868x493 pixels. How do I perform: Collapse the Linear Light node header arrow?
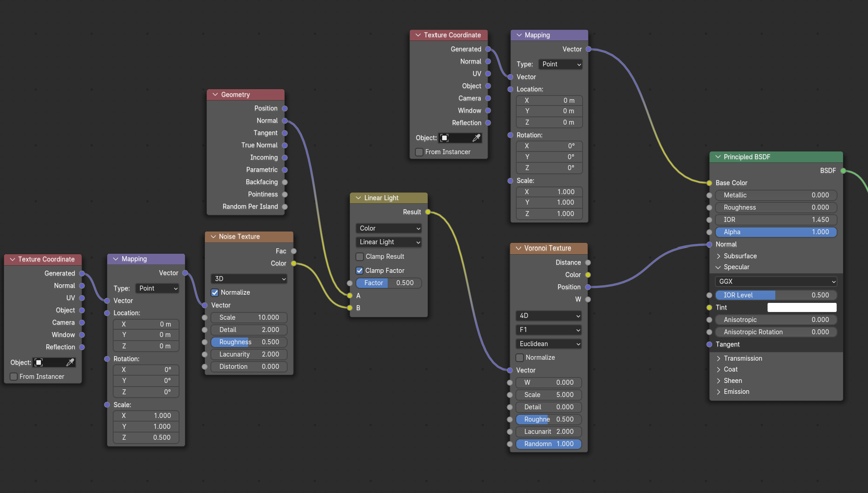(358, 198)
